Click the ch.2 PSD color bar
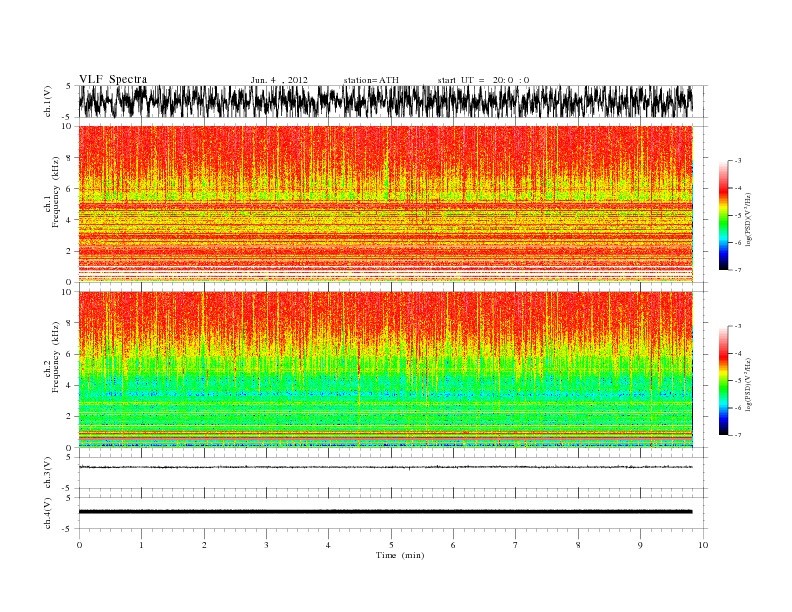 click(x=724, y=380)
